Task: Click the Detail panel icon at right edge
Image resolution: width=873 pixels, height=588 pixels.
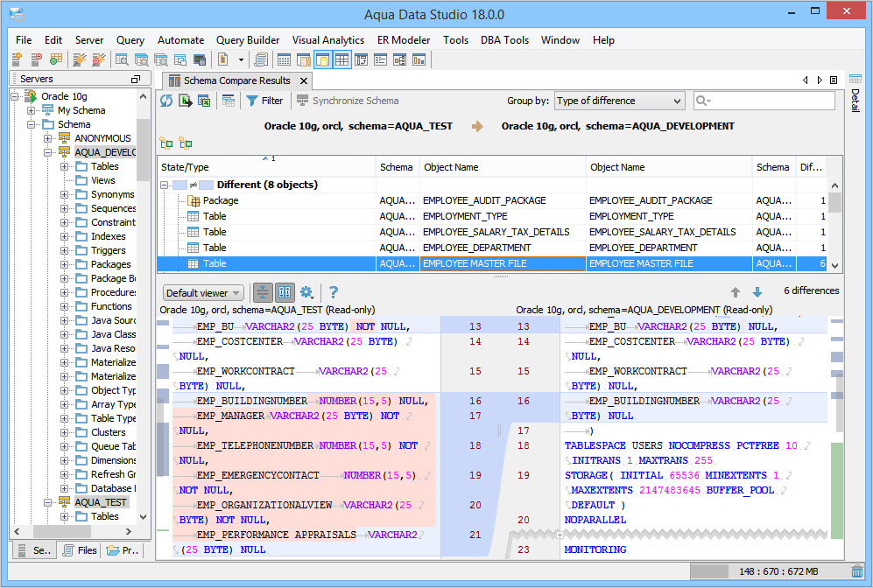Action: [x=855, y=80]
